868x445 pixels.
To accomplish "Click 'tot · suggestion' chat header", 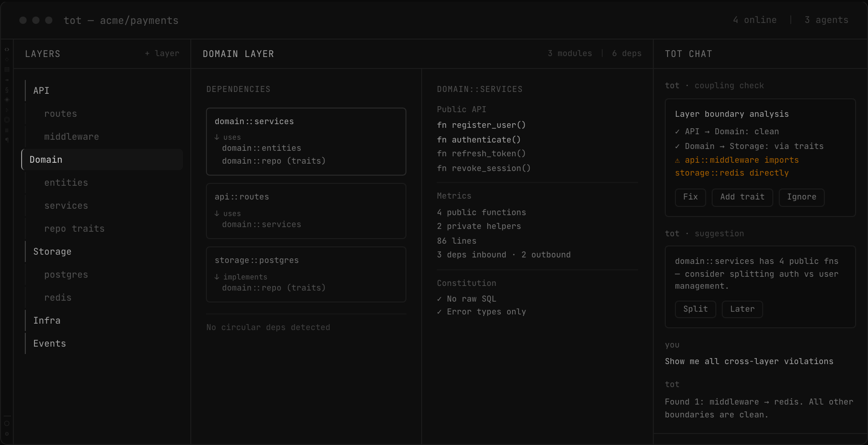I will pos(704,234).
